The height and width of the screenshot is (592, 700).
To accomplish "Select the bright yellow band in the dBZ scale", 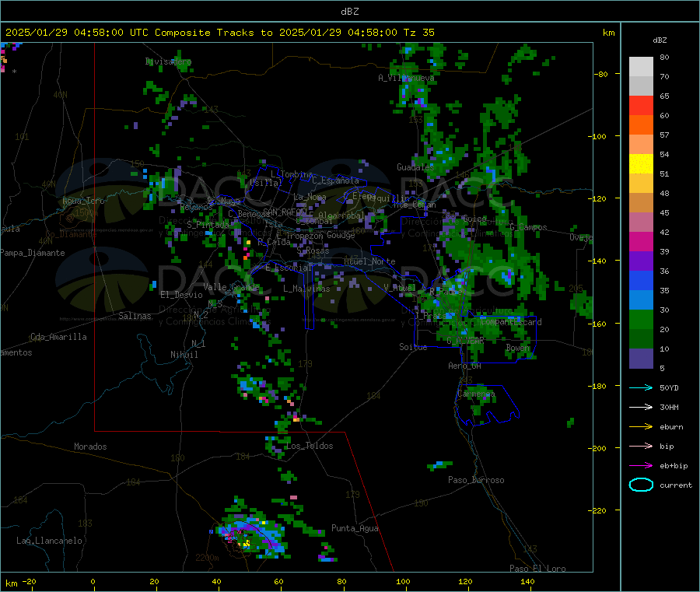I will [641, 164].
